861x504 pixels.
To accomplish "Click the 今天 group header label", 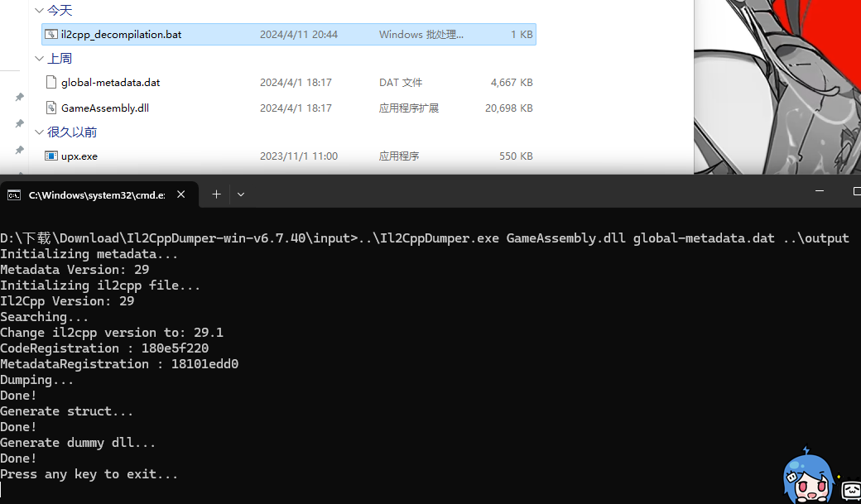I will click(x=60, y=10).
